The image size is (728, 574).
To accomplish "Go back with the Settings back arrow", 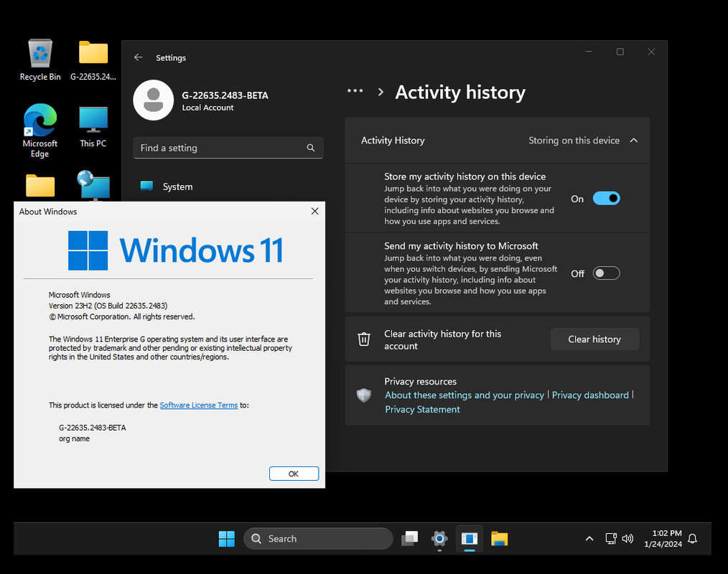I will point(138,57).
